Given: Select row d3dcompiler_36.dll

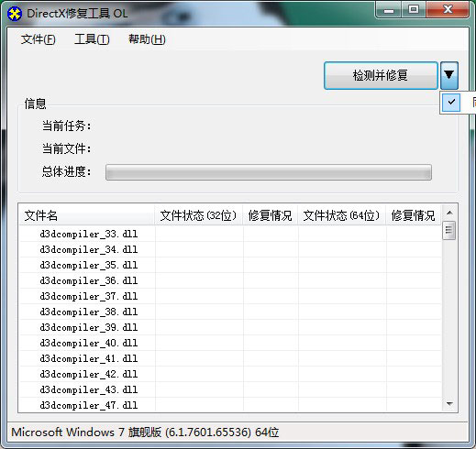Looking at the screenshot, I should [230, 280].
